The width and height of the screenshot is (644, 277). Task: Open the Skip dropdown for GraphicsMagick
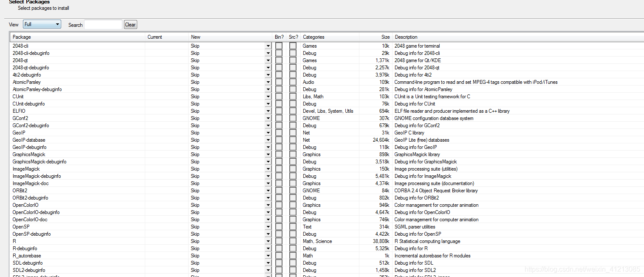point(268,154)
